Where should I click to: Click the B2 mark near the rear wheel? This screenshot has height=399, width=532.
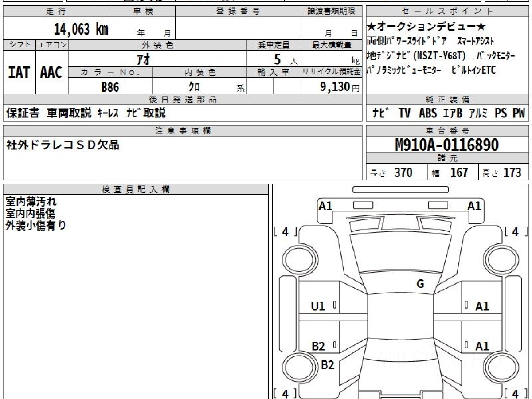[x=327, y=365]
